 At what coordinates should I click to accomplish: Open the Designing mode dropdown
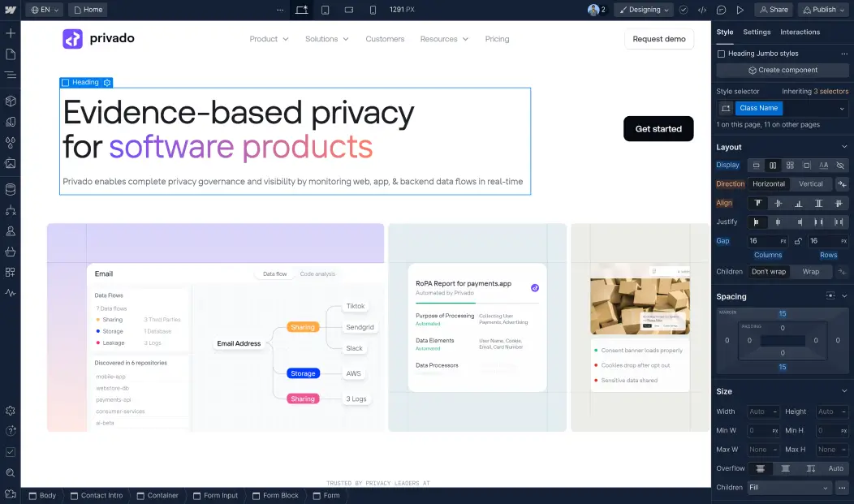coord(644,10)
